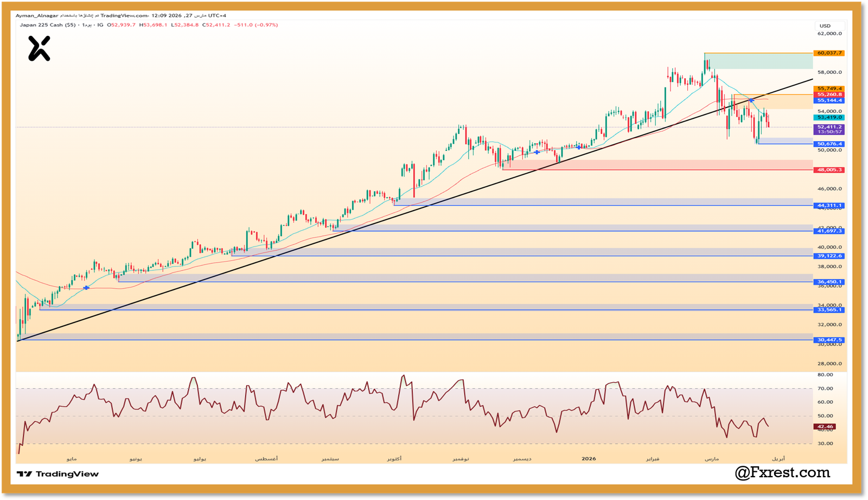Image resolution: width=868 pixels, height=500 pixels.
Task: Select the blue 50,676.4 price level label
Action: pyautogui.click(x=829, y=144)
